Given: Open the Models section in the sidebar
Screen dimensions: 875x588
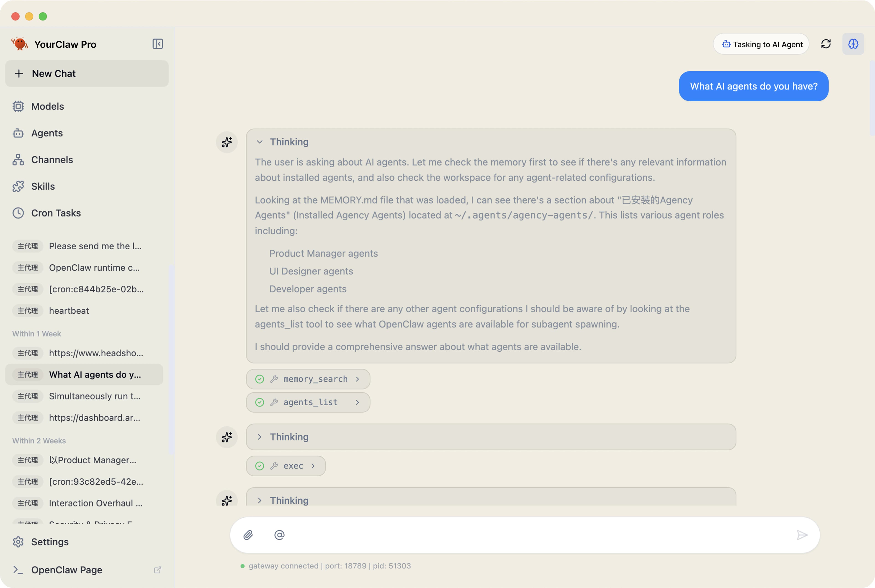Looking at the screenshot, I should coord(48,106).
